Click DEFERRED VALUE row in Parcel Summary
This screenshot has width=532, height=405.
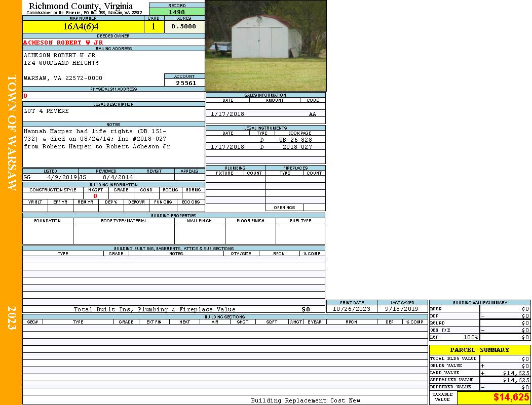(x=480, y=387)
